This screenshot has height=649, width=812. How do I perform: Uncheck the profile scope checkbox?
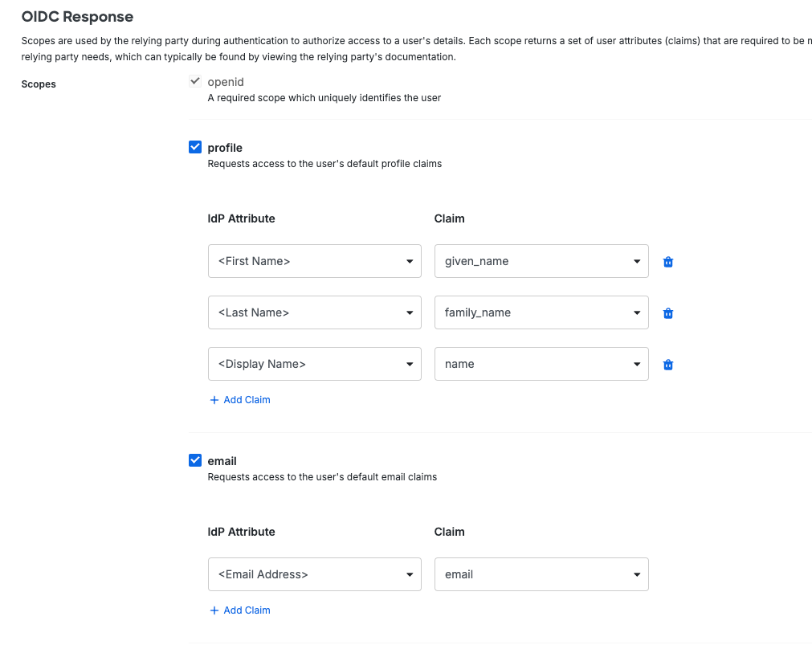[194, 147]
